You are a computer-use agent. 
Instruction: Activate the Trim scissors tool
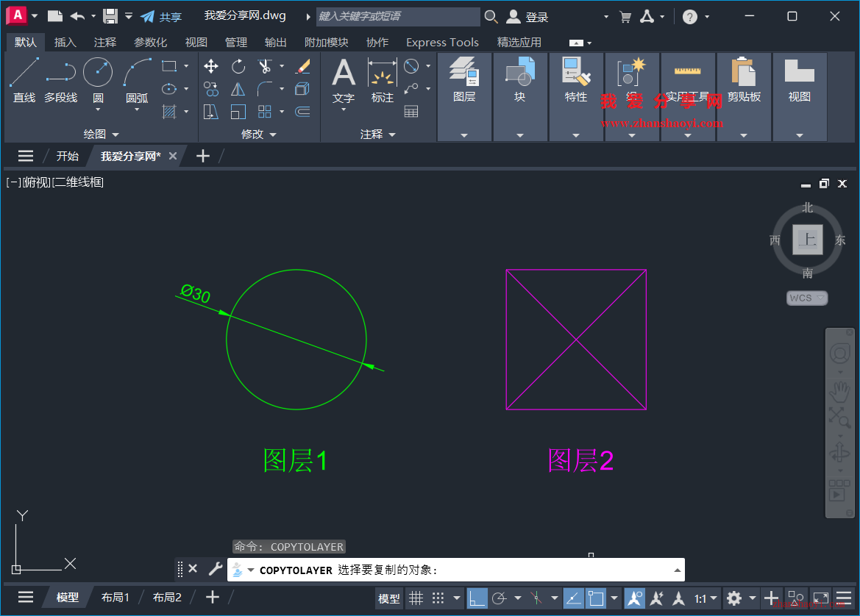coord(265,66)
